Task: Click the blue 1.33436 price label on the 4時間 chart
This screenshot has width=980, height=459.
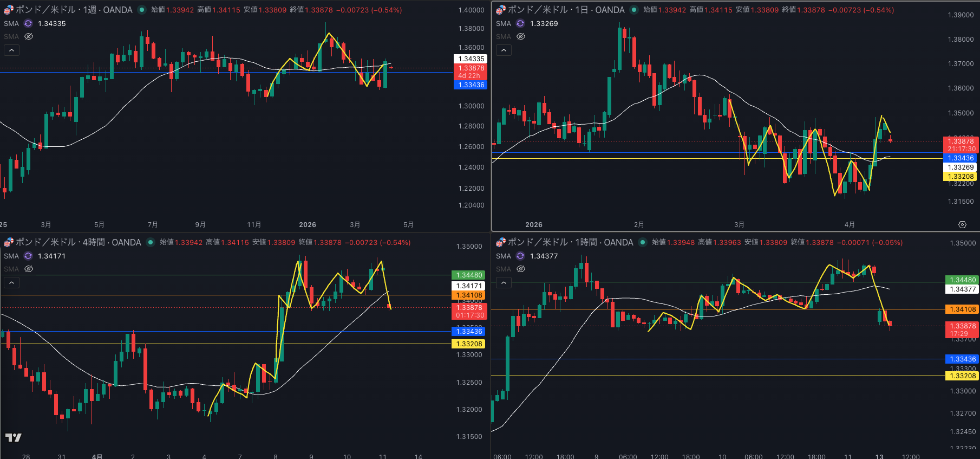Action: coord(469,332)
